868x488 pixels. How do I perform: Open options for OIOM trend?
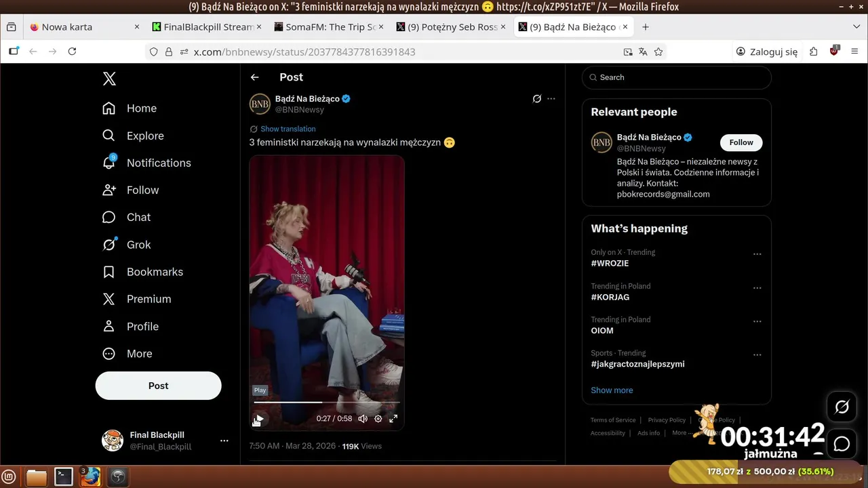[x=757, y=321]
